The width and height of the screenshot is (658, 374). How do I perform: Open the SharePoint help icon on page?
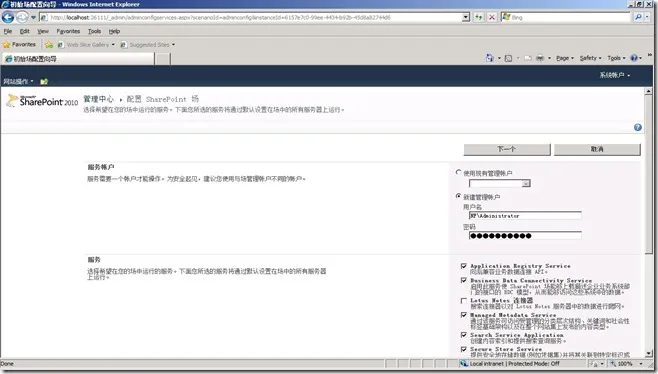pyautogui.click(x=638, y=127)
